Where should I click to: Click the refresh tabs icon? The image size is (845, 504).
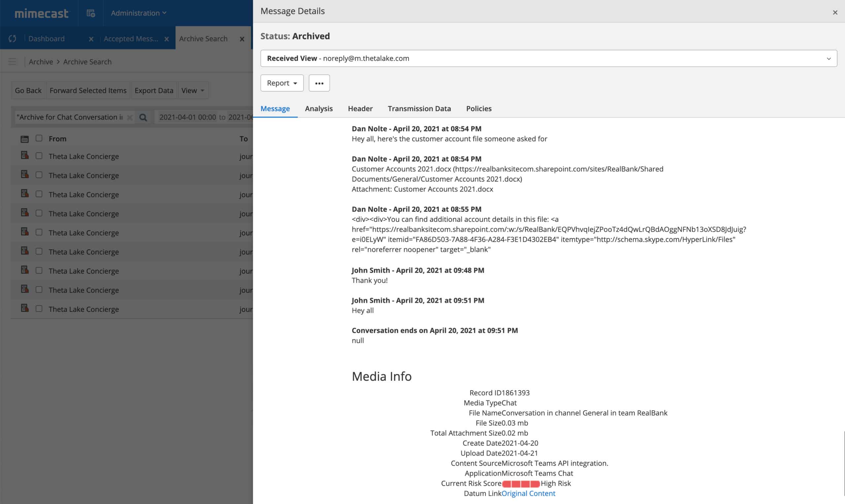[13, 39]
